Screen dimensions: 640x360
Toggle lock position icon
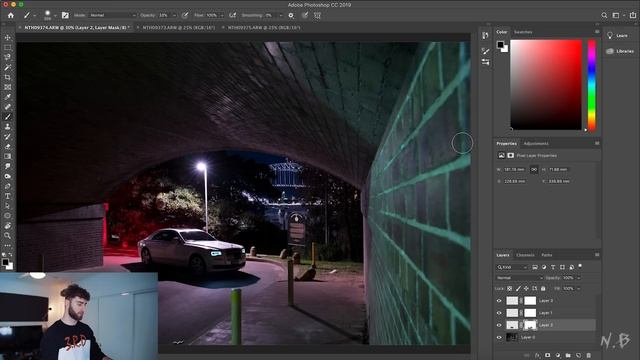click(x=526, y=289)
